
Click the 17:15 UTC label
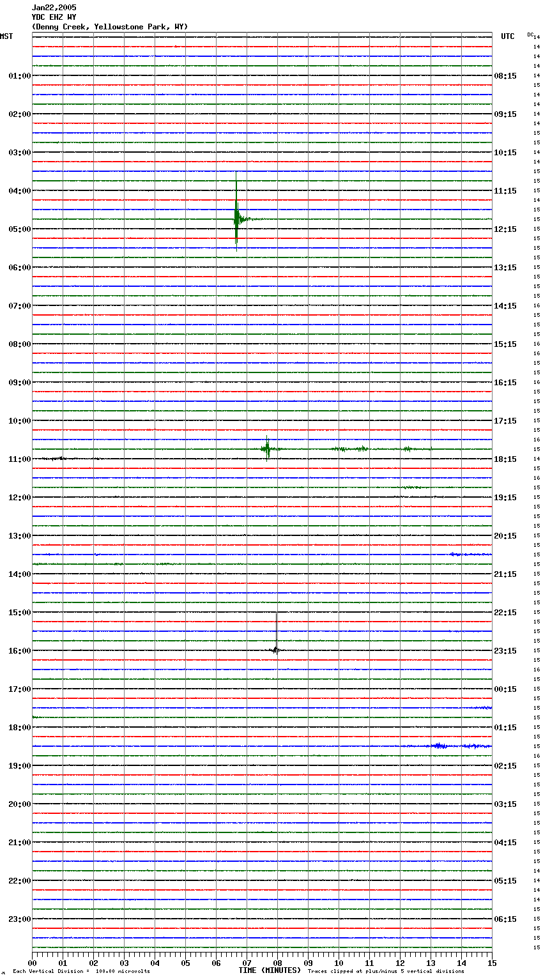coord(505,421)
